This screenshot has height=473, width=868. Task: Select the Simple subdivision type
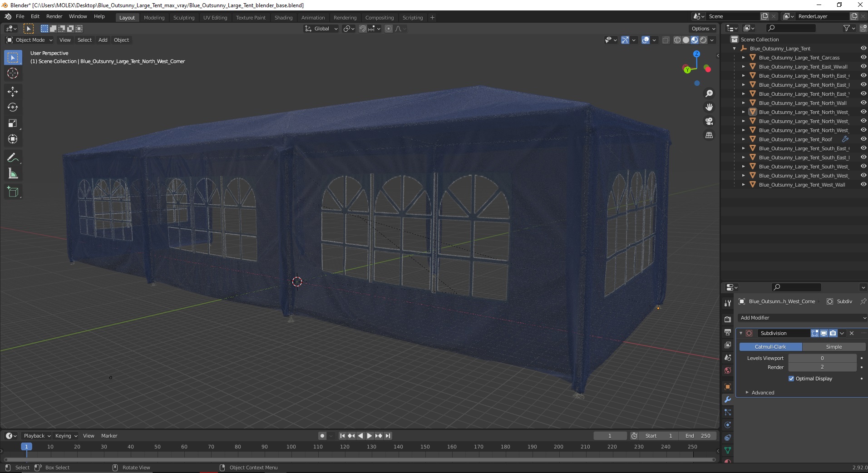pyautogui.click(x=834, y=347)
